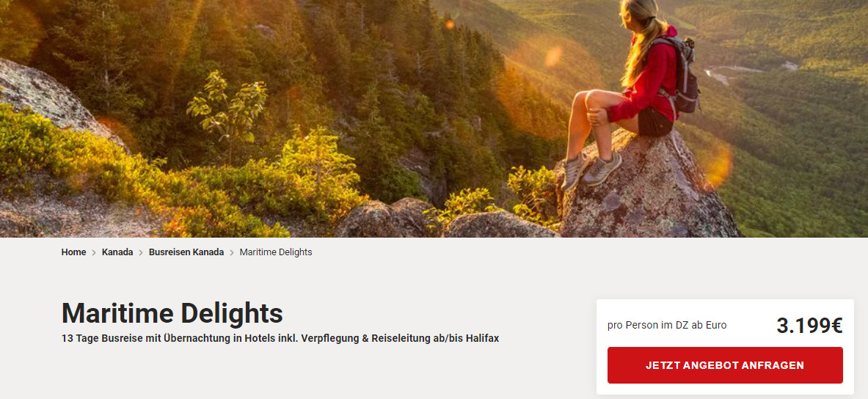Click the chevron right after Home

[94, 253]
